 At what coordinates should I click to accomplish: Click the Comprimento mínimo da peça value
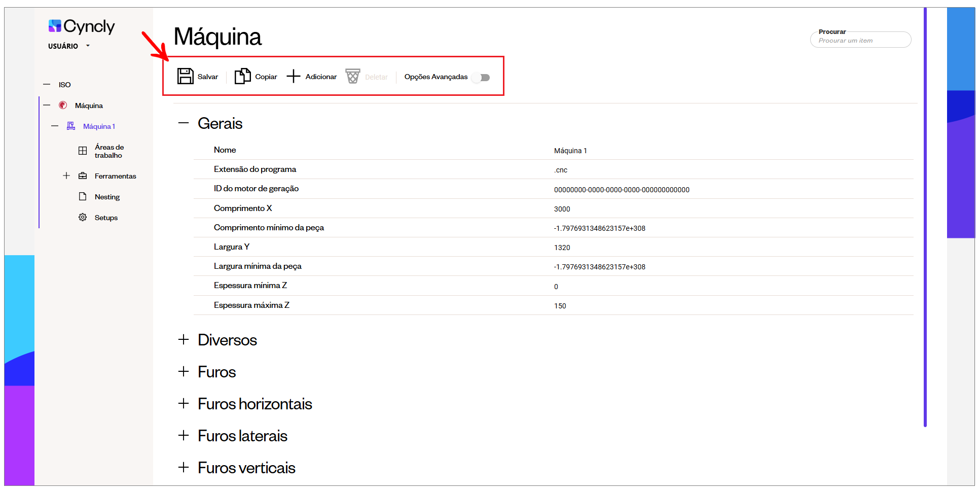click(x=599, y=228)
